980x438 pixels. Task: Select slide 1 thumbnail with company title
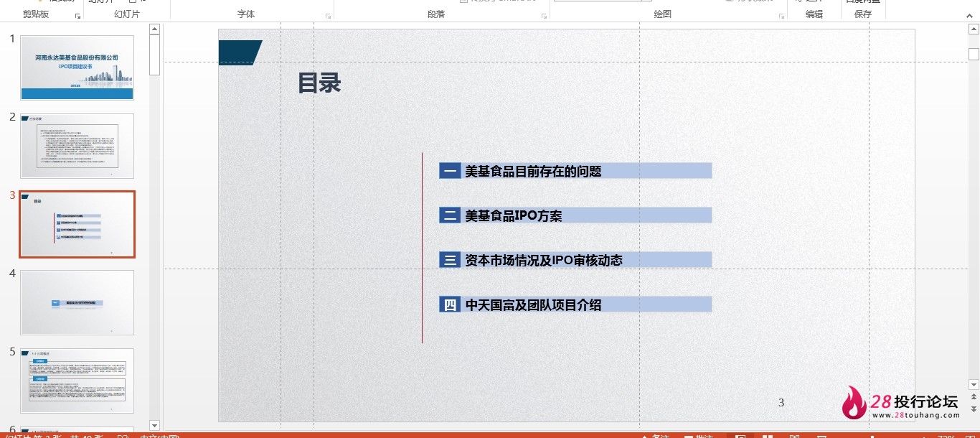[77, 67]
